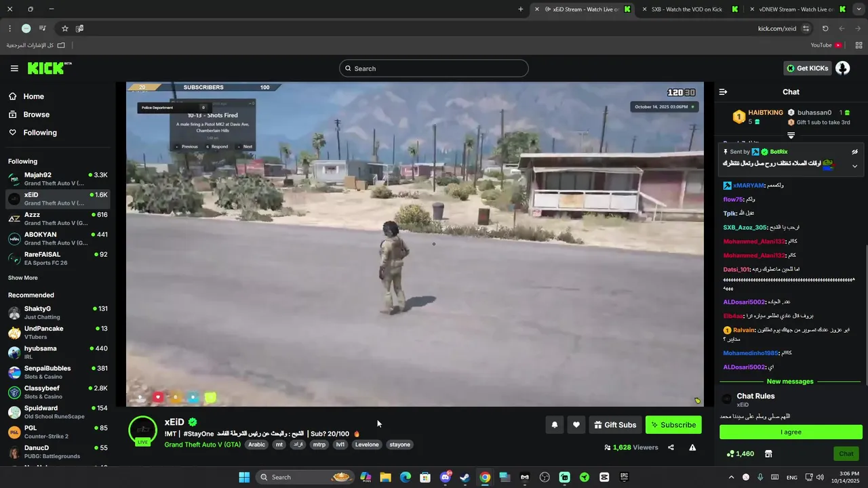Collapse the chat panel arrow icon

[x=723, y=92]
